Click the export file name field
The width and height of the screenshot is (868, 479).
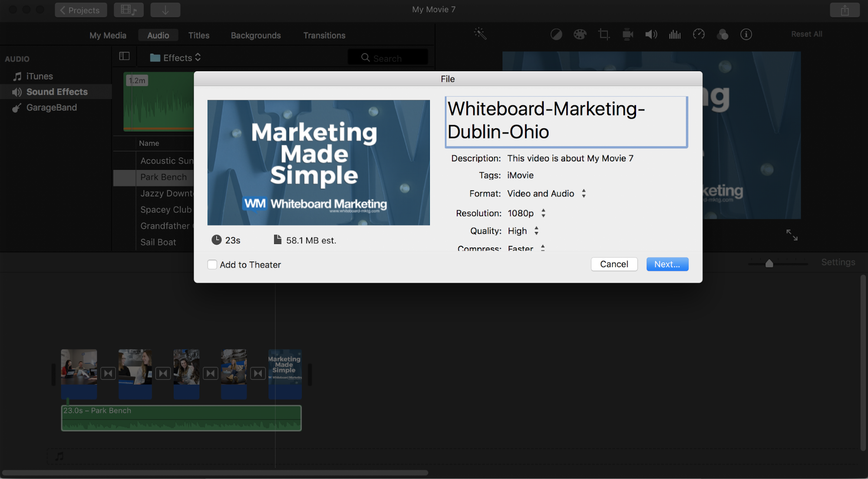[x=566, y=122]
